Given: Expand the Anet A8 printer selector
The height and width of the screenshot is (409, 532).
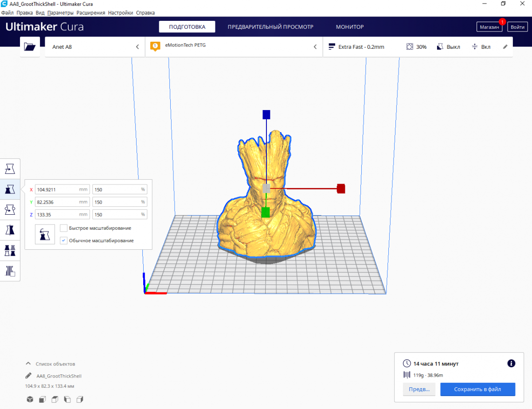Looking at the screenshot, I should pyautogui.click(x=95, y=47).
